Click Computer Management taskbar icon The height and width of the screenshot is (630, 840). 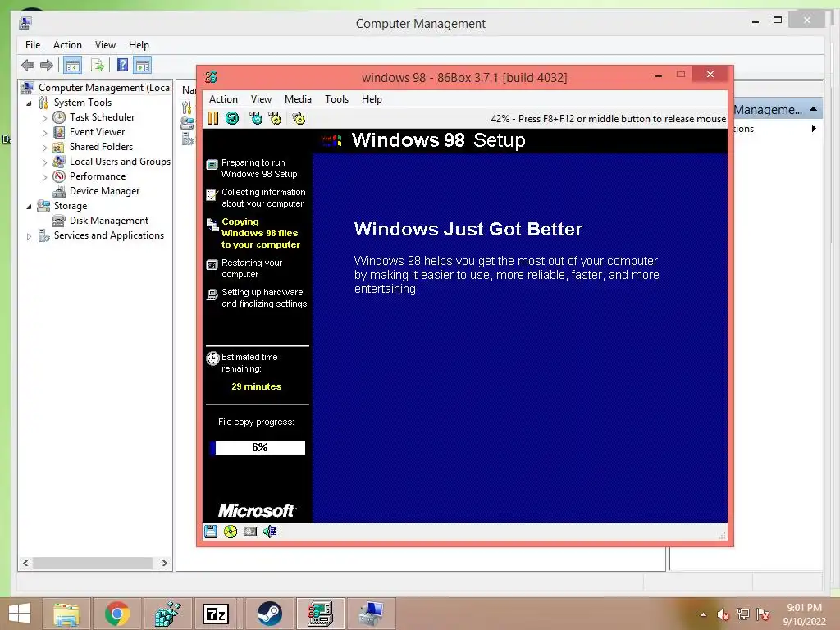[x=372, y=614]
